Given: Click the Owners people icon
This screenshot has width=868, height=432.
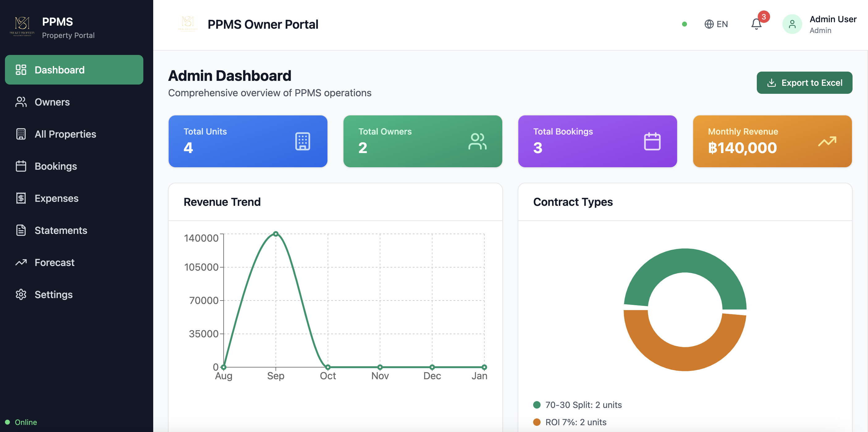Looking at the screenshot, I should tap(21, 102).
